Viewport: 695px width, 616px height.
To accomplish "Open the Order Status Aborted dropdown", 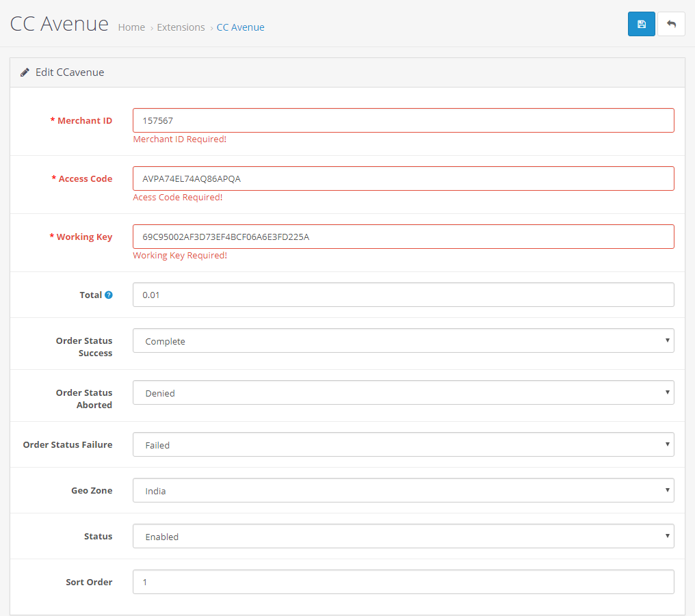I will [404, 392].
